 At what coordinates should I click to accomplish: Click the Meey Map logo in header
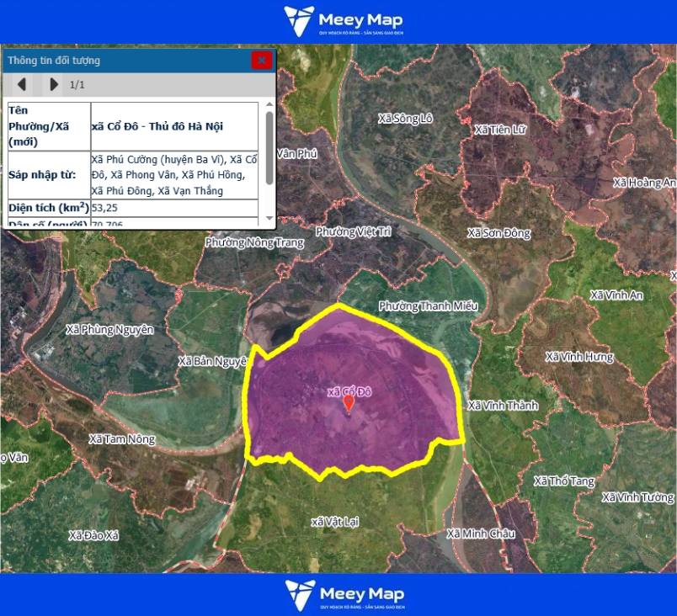click(x=344, y=22)
